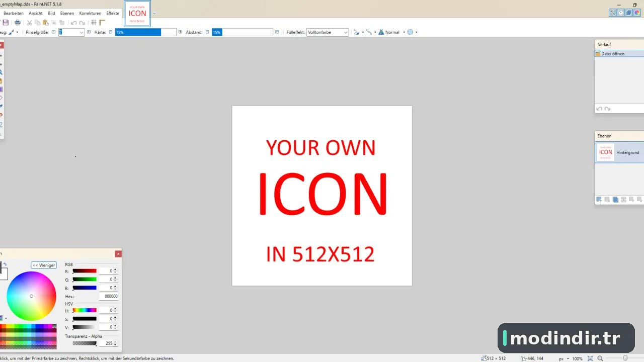Click the Hex value field showing 000000
This screenshot has width=644, height=362.
(109, 297)
